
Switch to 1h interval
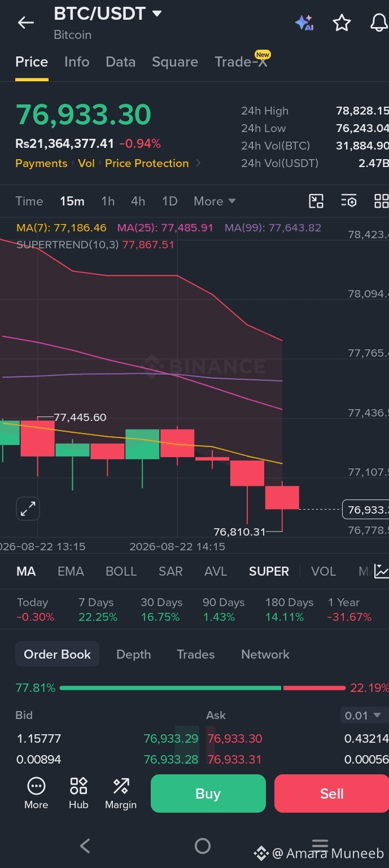(x=108, y=201)
